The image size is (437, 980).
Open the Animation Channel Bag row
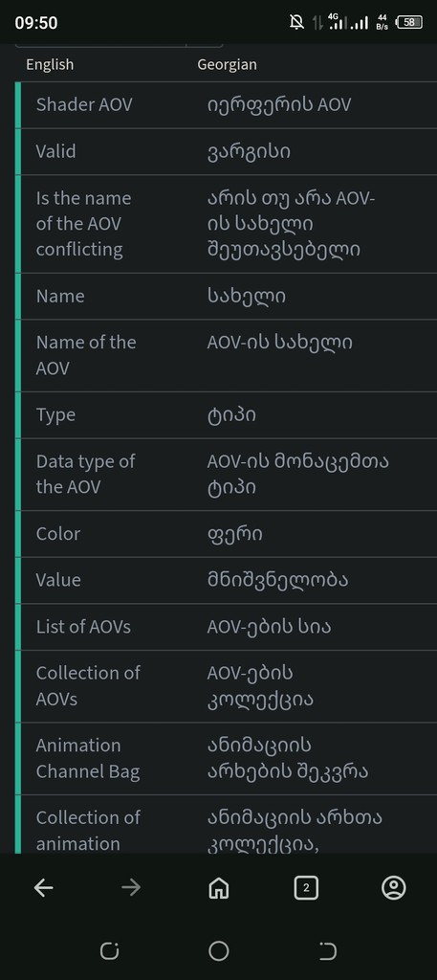coord(226,759)
